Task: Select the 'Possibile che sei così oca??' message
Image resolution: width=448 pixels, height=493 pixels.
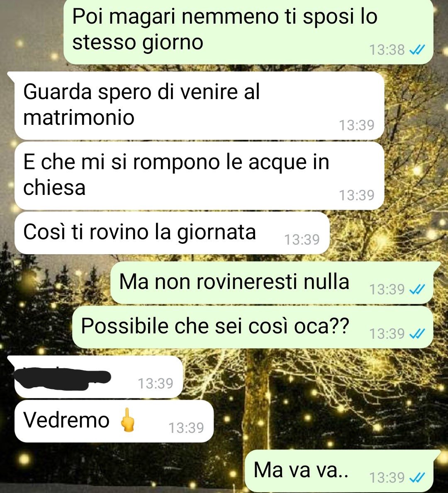Action: tap(253, 327)
